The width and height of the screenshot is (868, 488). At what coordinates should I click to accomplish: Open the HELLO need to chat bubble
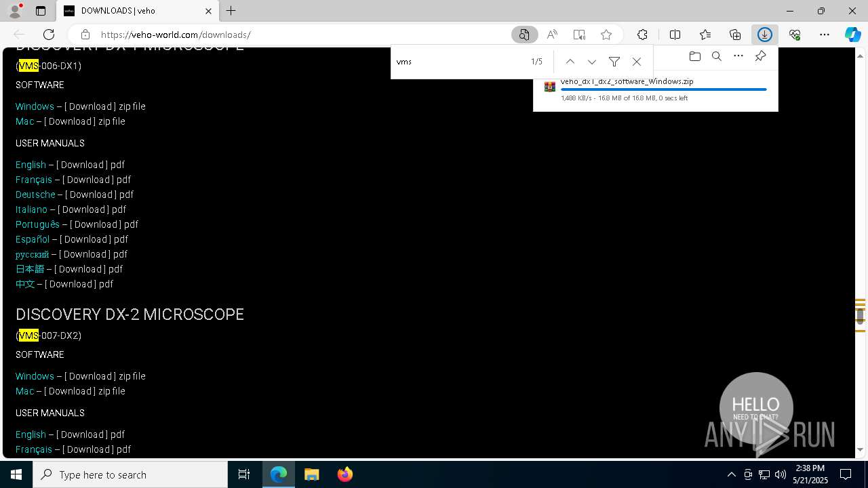[x=756, y=409]
